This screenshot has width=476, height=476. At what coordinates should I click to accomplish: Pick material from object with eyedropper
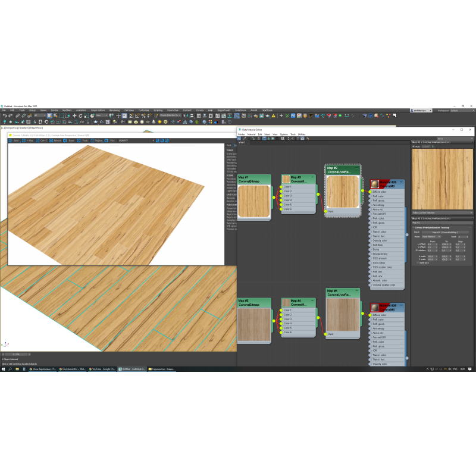tap(244, 139)
